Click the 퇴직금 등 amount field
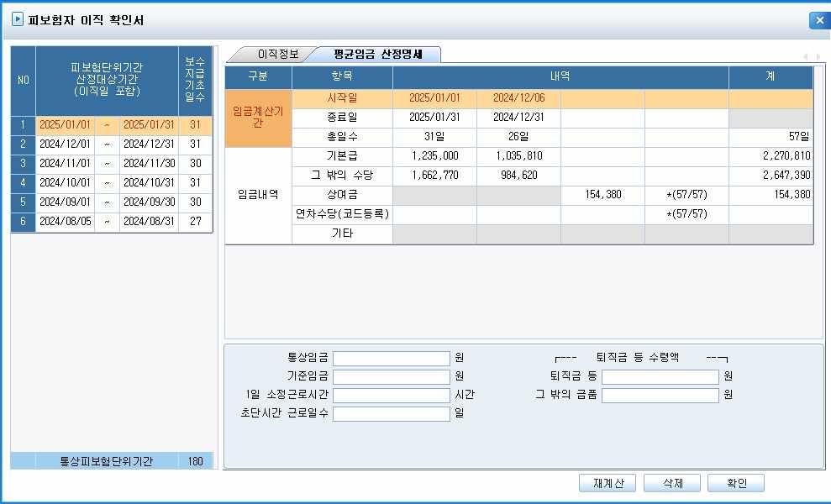Viewport: 831px width, 504px height. pos(660,376)
